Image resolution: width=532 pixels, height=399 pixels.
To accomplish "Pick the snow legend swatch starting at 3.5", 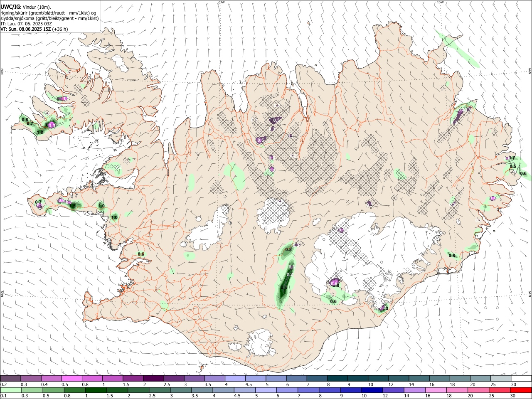I will point(214,379).
